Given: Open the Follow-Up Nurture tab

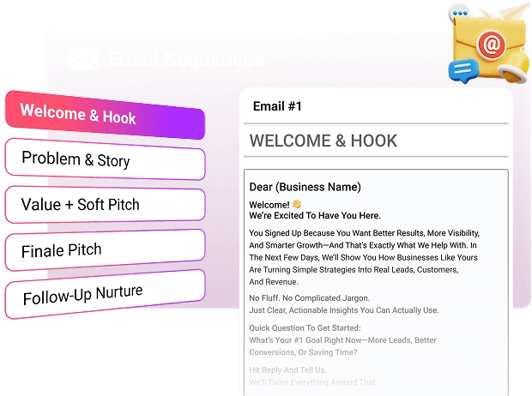Looking at the screenshot, I should [105, 294].
